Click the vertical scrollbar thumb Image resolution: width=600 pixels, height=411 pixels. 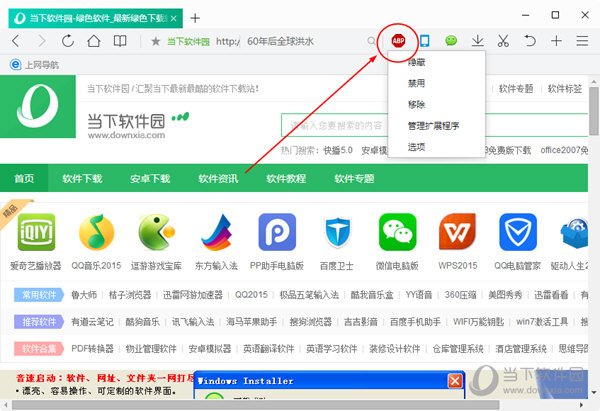pos(593,111)
